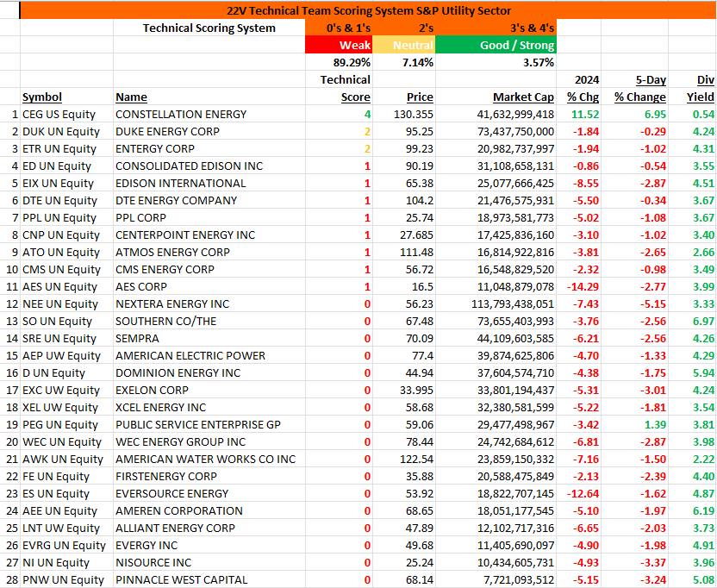This screenshot has width=717, height=588.
Task: Click the yellow 'Neutral' legend cell
Action: tap(404, 45)
